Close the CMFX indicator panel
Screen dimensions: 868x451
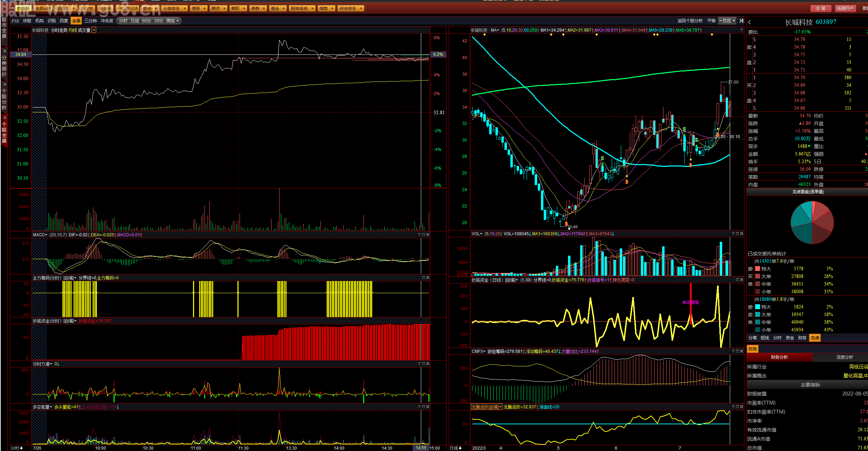[x=742, y=351]
